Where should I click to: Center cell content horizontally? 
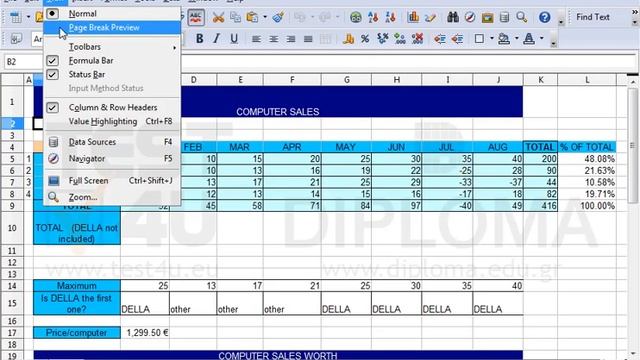273,39
